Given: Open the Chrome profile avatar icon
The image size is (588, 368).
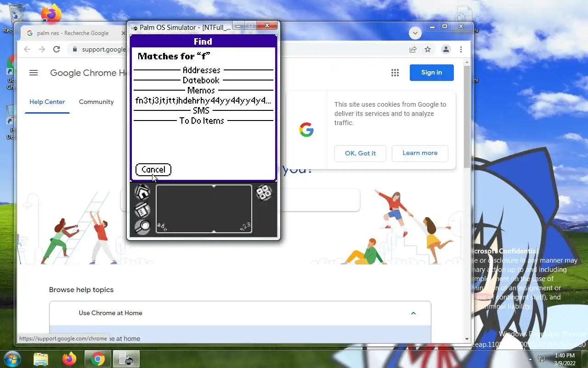Looking at the screenshot, I should pos(446,49).
